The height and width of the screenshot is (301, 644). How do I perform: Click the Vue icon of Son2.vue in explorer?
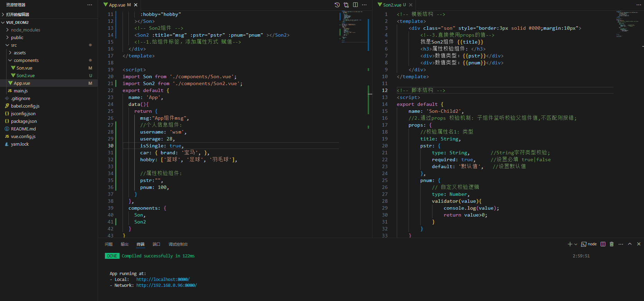click(x=13, y=75)
